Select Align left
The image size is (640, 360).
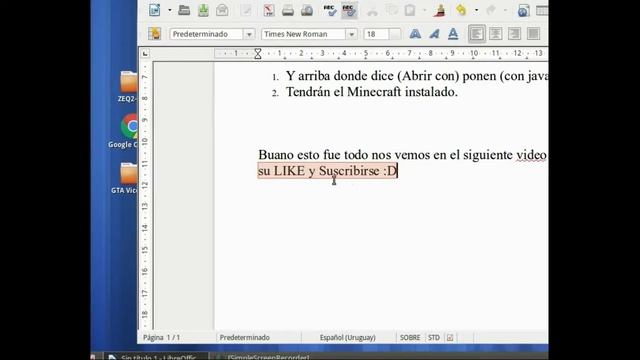click(x=476, y=34)
